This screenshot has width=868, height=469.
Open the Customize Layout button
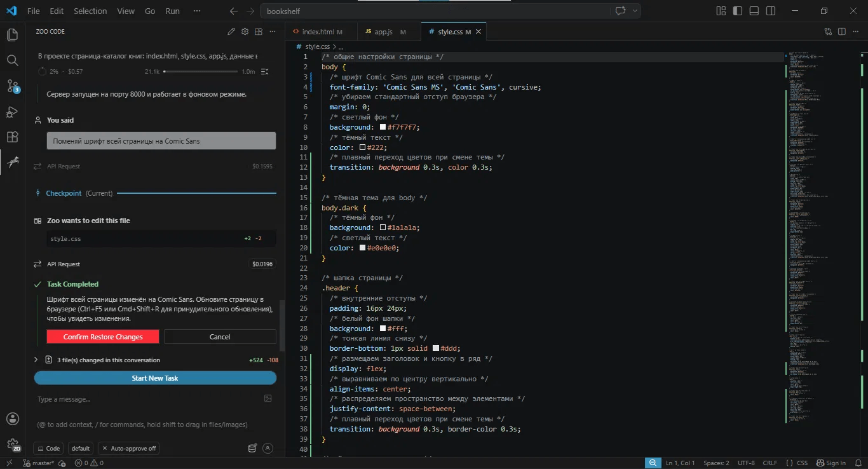click(x=721, y=11)
